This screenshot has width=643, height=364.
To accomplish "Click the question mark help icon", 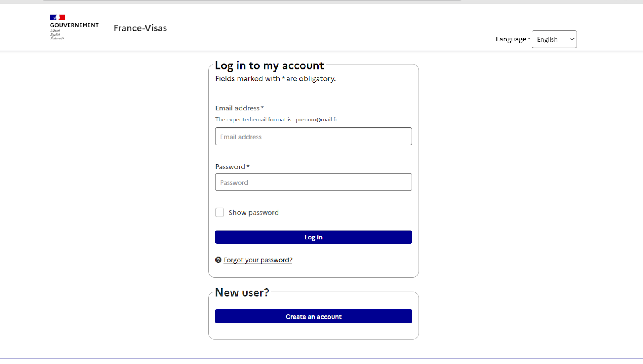I will click(x=219, y=260).
